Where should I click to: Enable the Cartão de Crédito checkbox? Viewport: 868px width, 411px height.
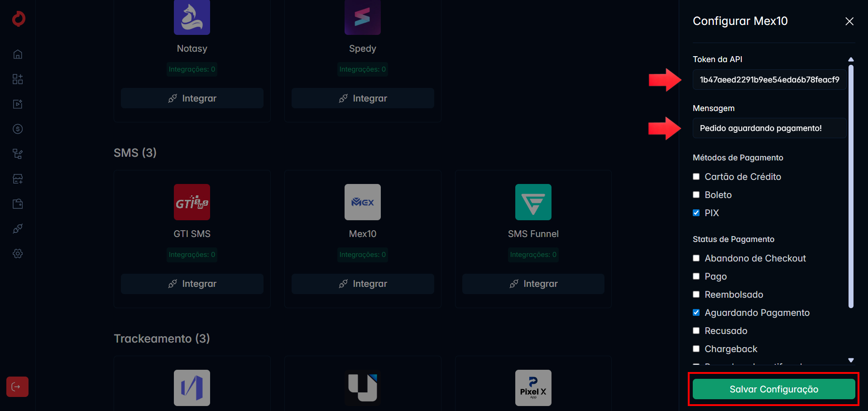pyautogui.click(x=696, y=177)
